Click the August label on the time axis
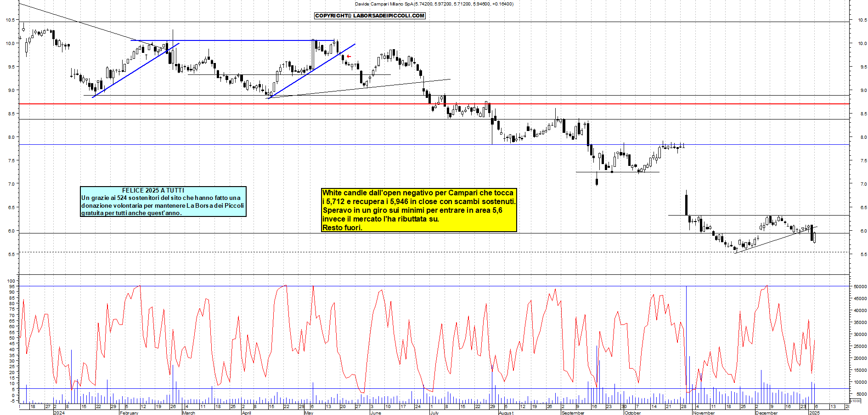The image size is (868, 415). pos(506,413)
